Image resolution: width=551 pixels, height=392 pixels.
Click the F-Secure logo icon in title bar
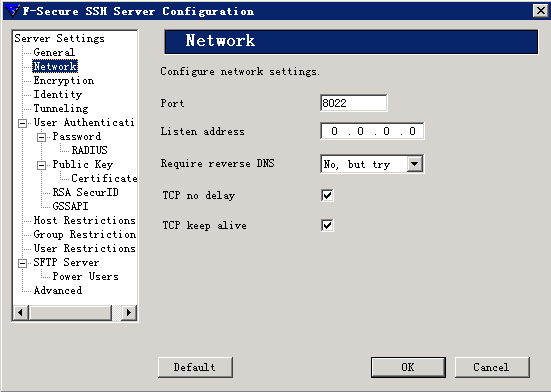tap(13, 11)
